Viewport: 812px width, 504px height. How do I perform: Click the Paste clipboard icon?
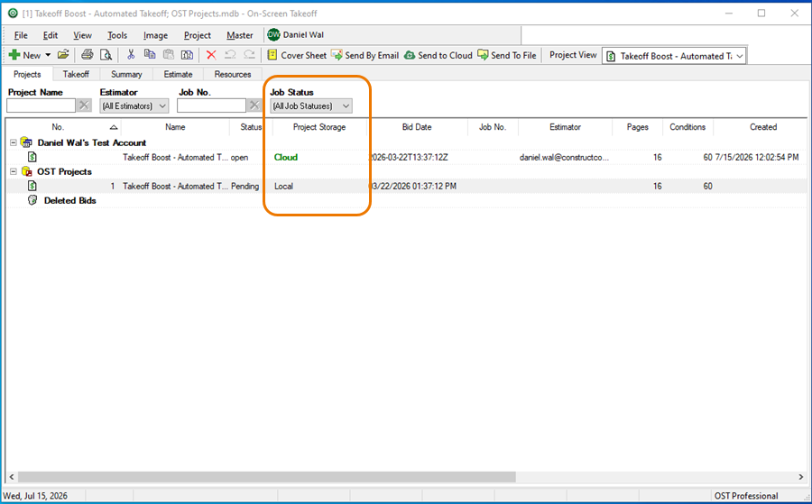click(x=169, y=55)
